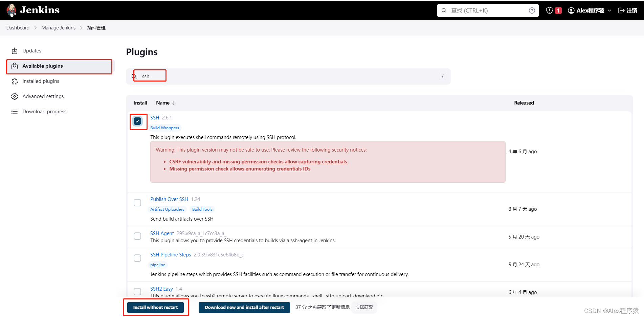Click the '5 月 20 天 ago' release date
Screen dimensions: 644x317
(524, 237)
